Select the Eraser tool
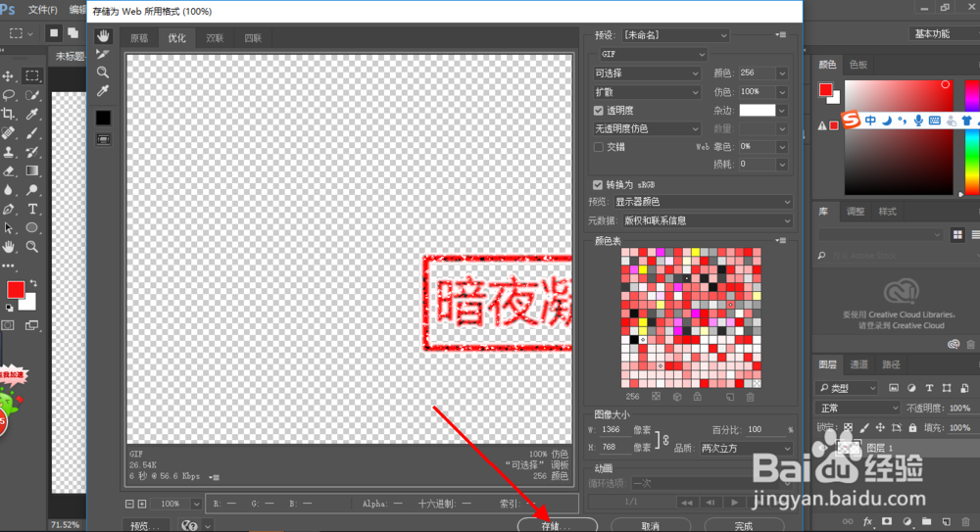This screenshot has height=532, width=980. click(x=9, y=170)
